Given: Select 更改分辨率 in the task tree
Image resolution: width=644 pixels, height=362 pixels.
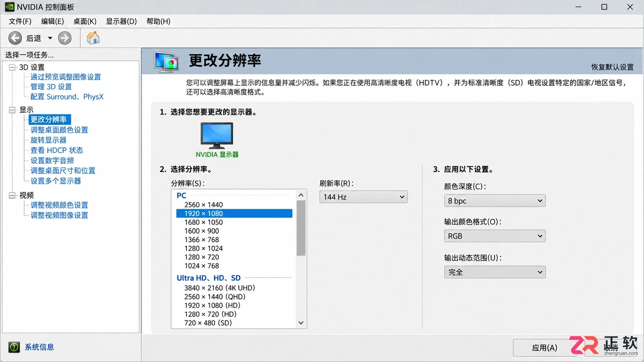Looking at the screenshot, I should coord(49,119).
